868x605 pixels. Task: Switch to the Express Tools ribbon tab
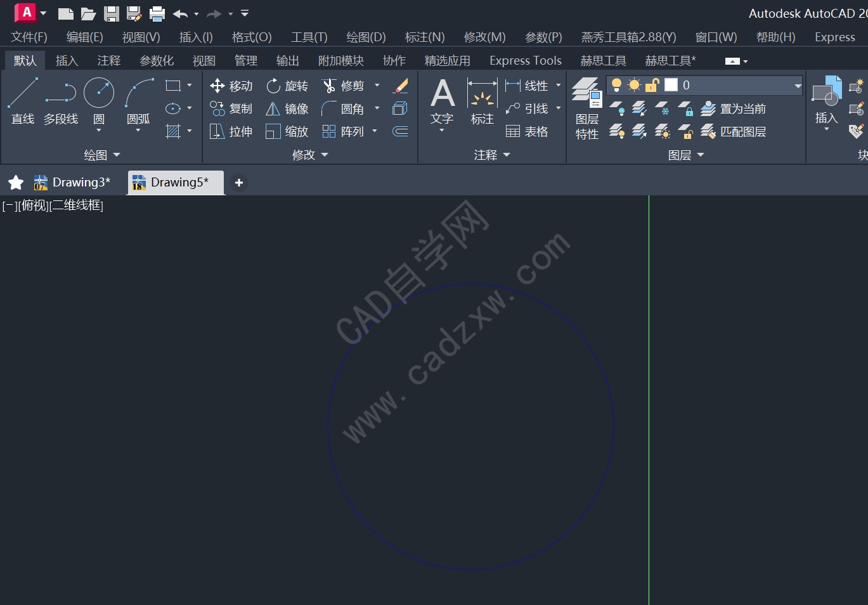(x=526, y=60)
